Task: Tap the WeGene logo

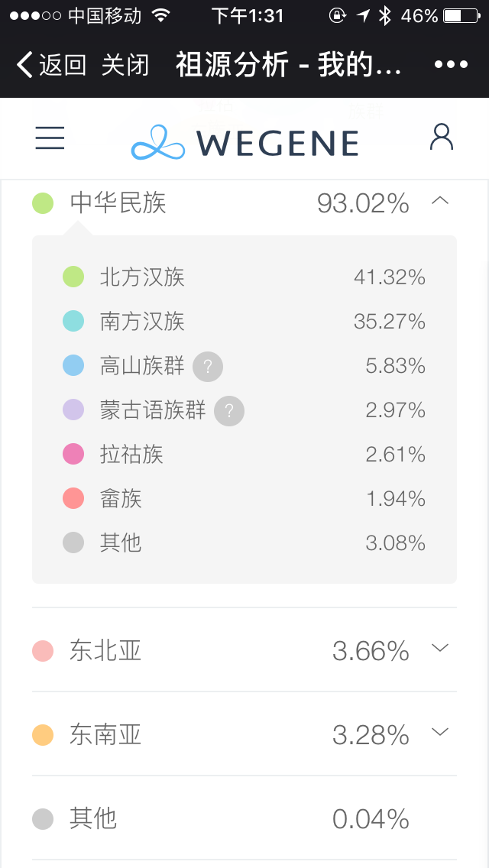Action: [x=244, y=142]
